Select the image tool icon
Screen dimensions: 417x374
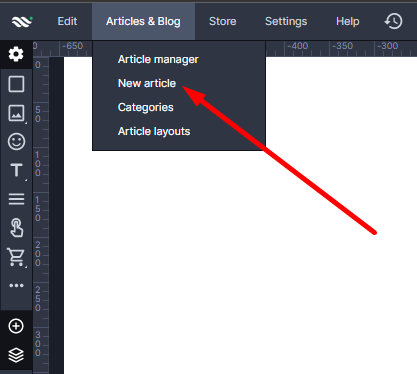tap(16, 113)
